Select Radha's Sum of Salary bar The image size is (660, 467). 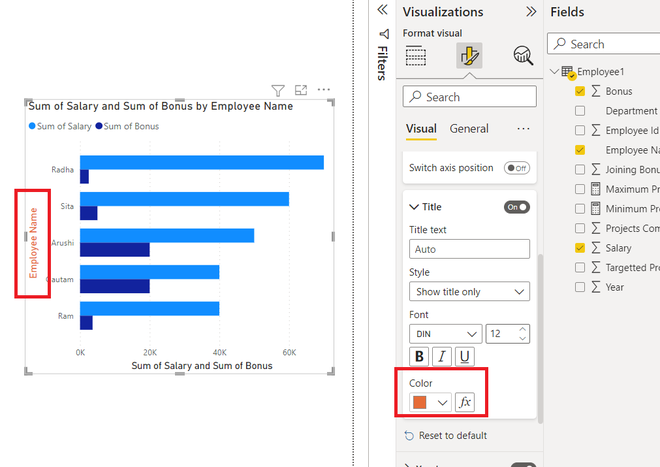[x=202, y=163]
